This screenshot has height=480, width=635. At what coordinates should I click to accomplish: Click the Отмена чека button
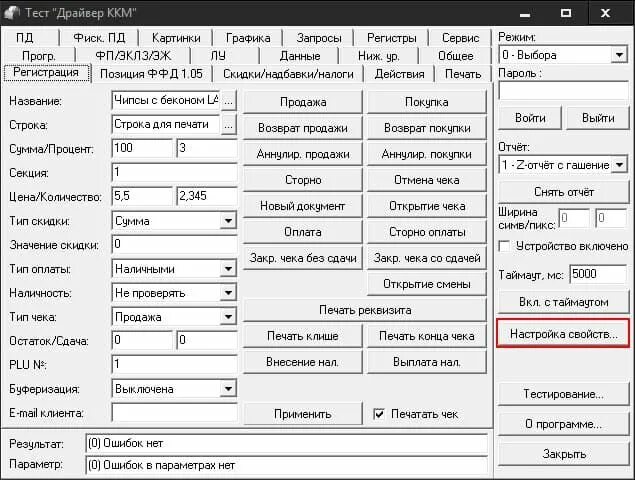(x=427, y=180)
